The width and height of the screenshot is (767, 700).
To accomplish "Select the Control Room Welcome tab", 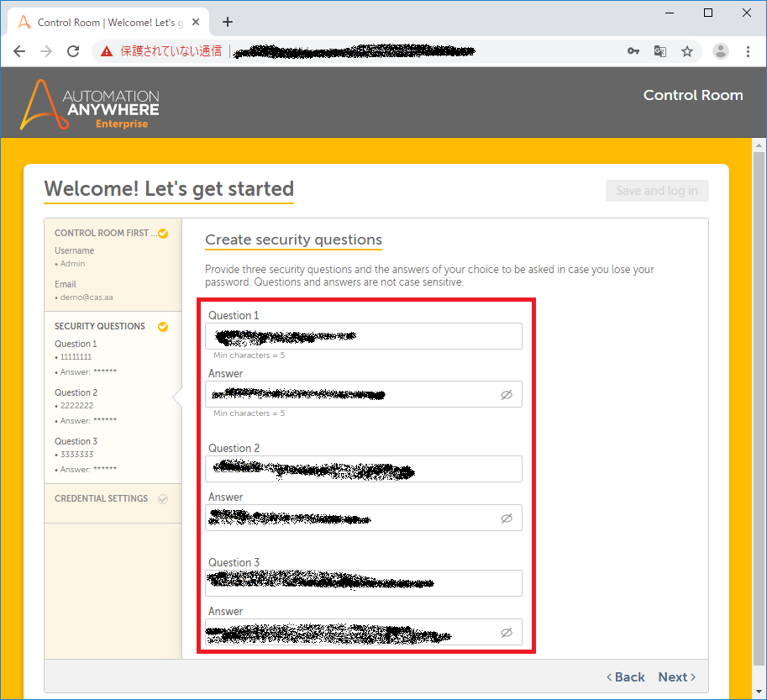I will (108, 22).
